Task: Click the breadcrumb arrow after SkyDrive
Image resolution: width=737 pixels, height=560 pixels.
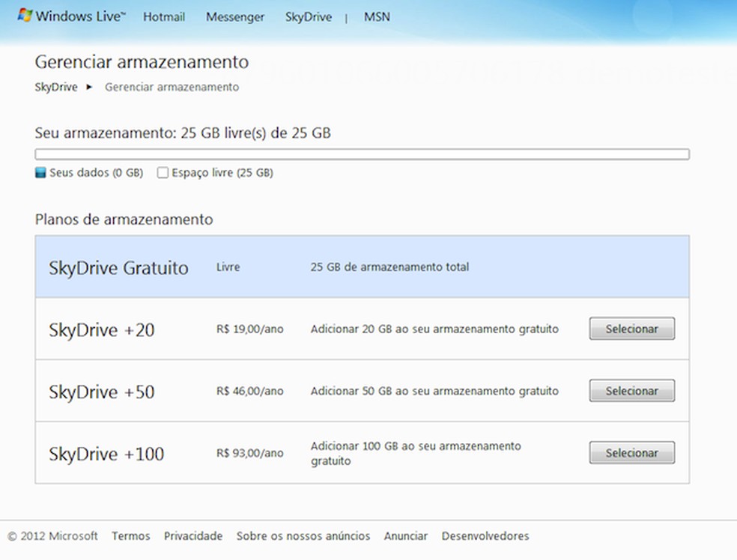Action: 91,87
